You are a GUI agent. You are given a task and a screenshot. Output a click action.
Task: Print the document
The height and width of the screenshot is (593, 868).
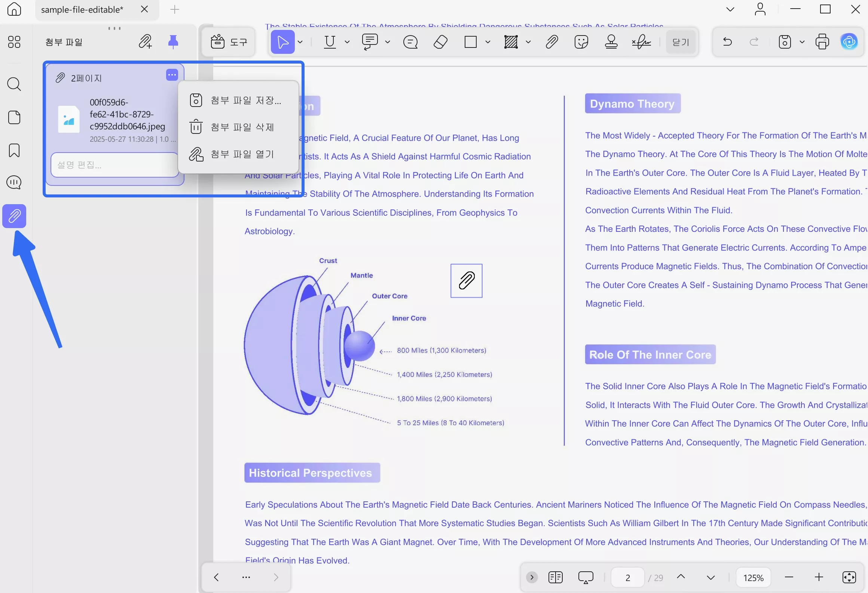tap(822, 42)
